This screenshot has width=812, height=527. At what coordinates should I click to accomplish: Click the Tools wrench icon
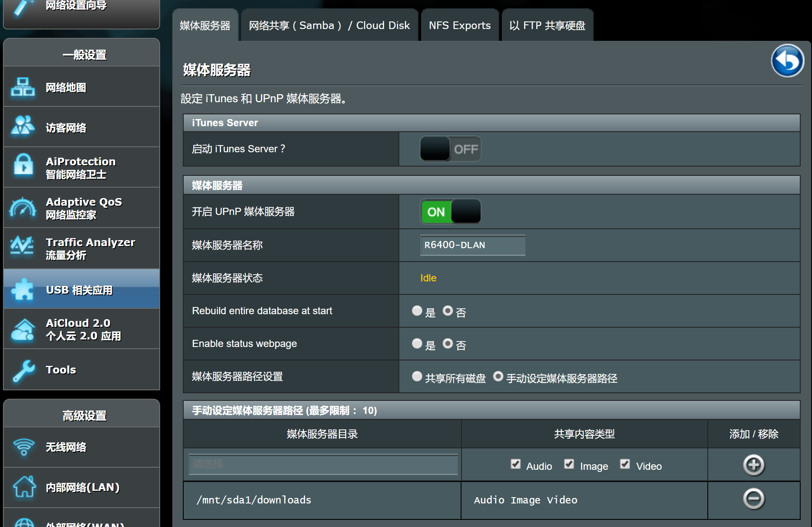coord(23,370)
